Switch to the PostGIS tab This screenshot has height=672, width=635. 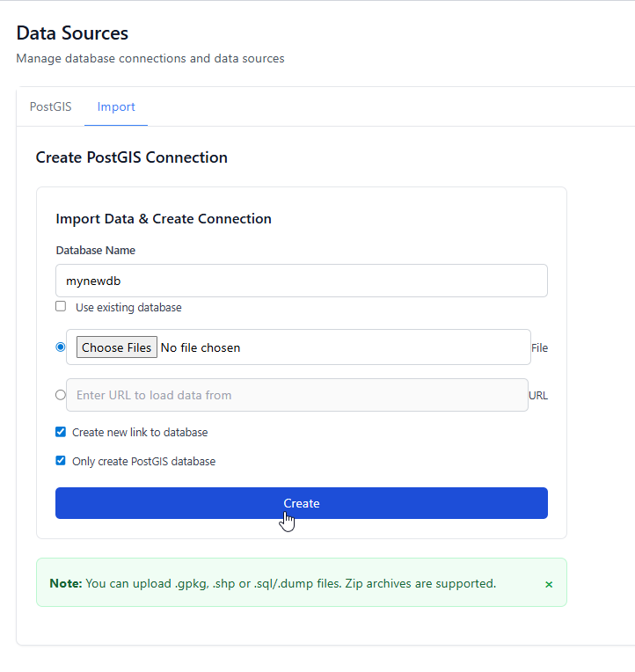pos(50,106)
